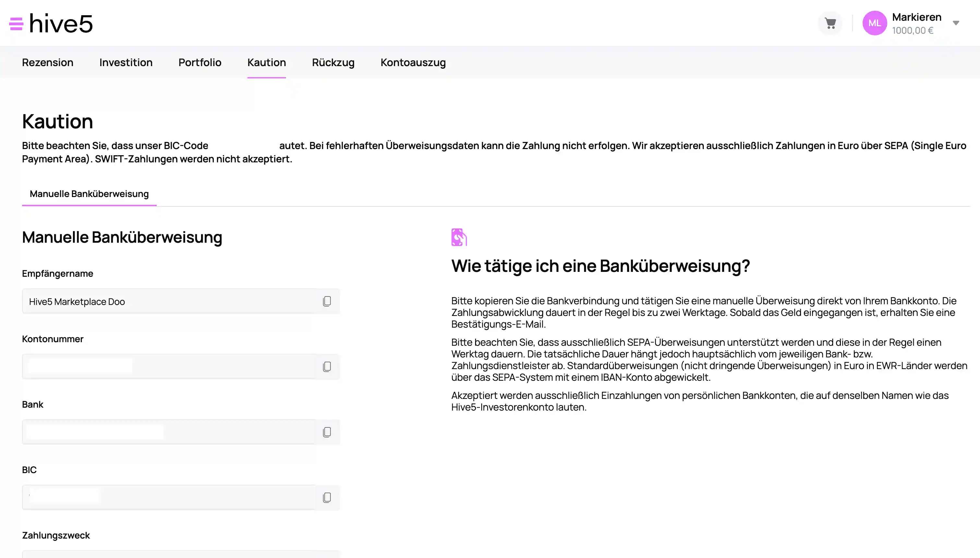
Task: Click the Empfängername field Hive5 Marketplace Doo
Action: 169,301
